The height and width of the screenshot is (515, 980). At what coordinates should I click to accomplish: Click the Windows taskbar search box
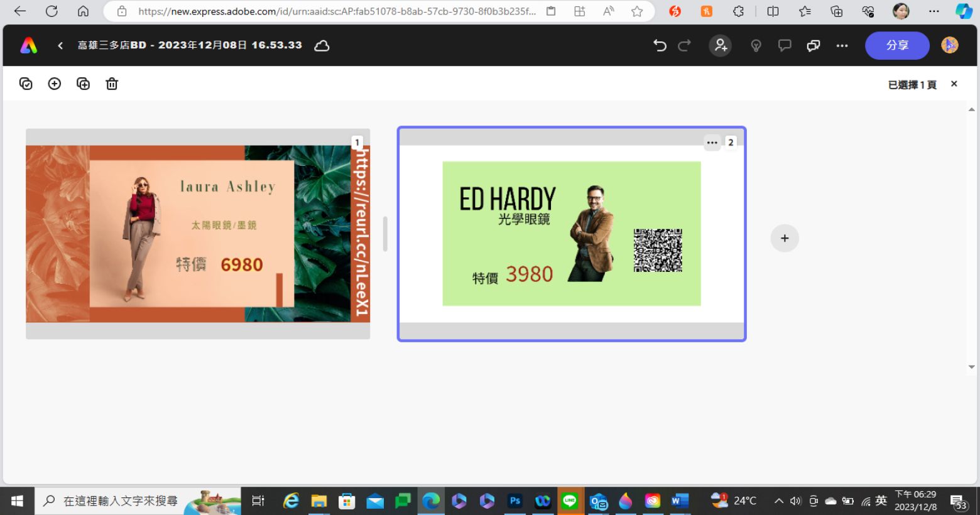pyautogui.click(x=138, y=501)
